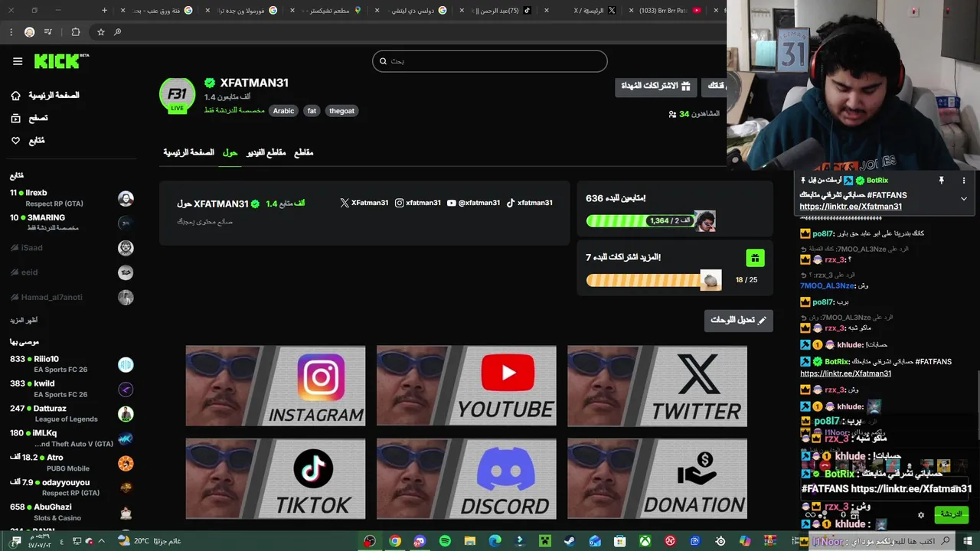This screenshot has width=980, height=551.
Task: Open offline channel eeid
Action: click(72, 272)
